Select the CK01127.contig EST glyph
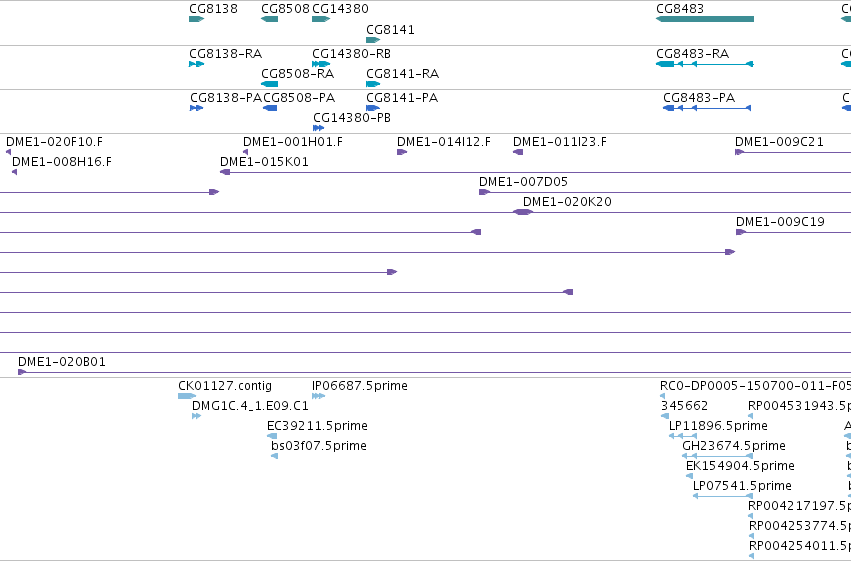Viewport: 851px width, 561px height. [187, 396]
